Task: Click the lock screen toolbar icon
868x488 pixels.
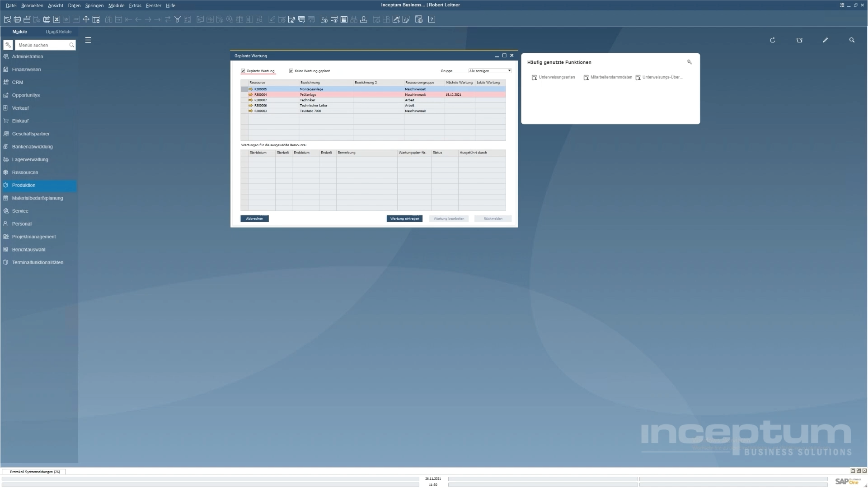Action: [96, 19]
